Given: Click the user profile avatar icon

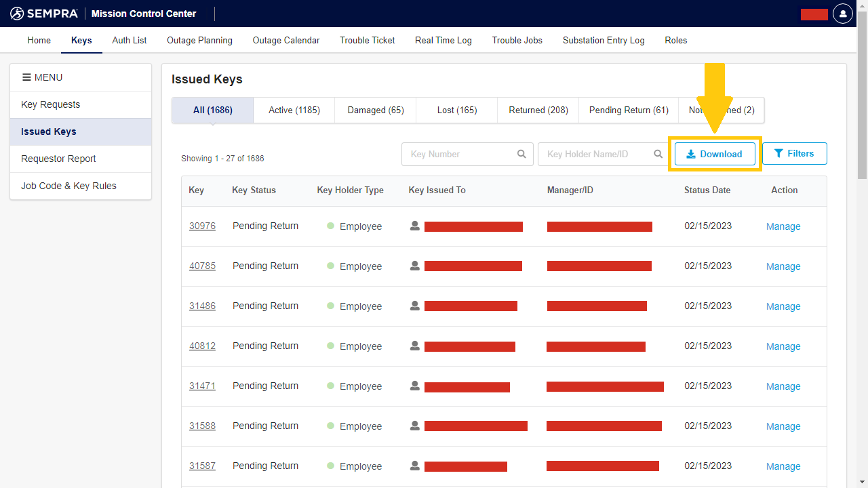Looking at the screenshot, I should point(842,14).
